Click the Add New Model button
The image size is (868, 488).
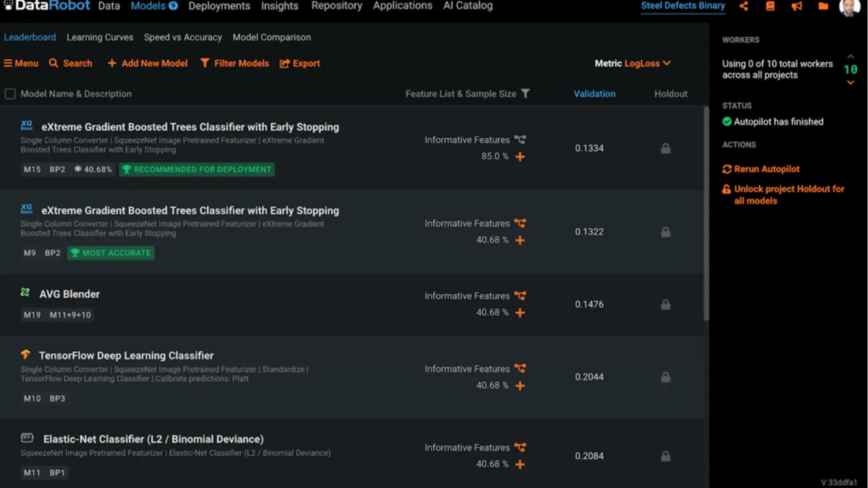click(x=148, y=64)
